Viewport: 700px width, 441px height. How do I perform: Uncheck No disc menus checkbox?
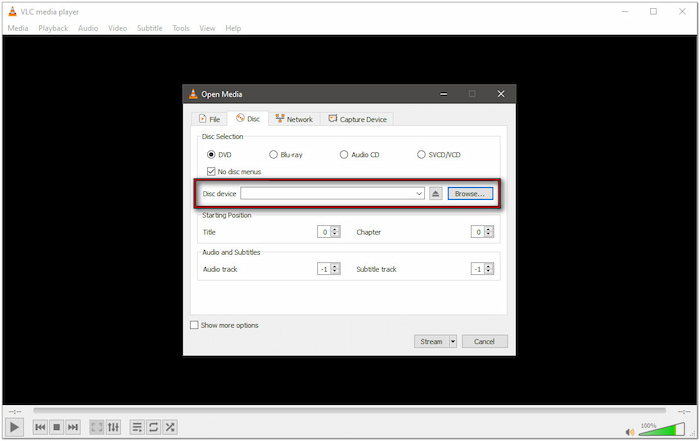(211, 171)
